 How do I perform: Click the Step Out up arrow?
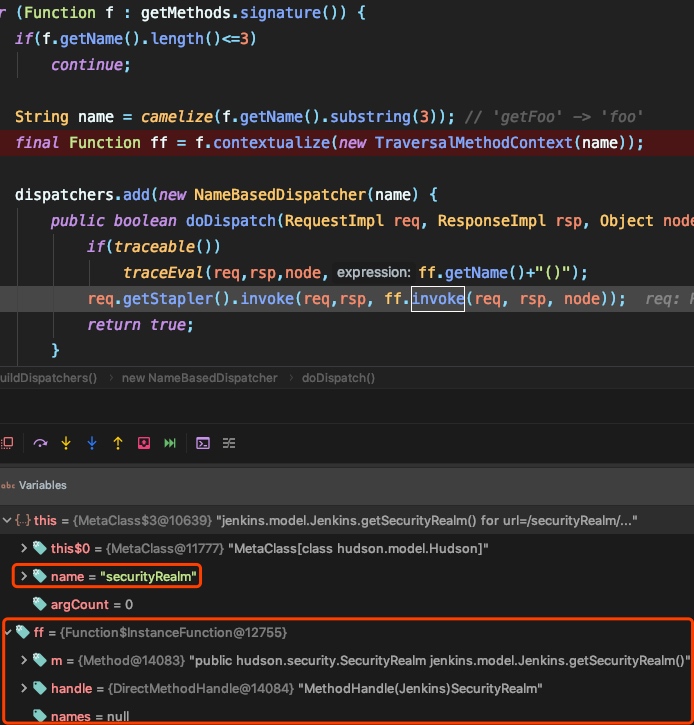[118, 442]
